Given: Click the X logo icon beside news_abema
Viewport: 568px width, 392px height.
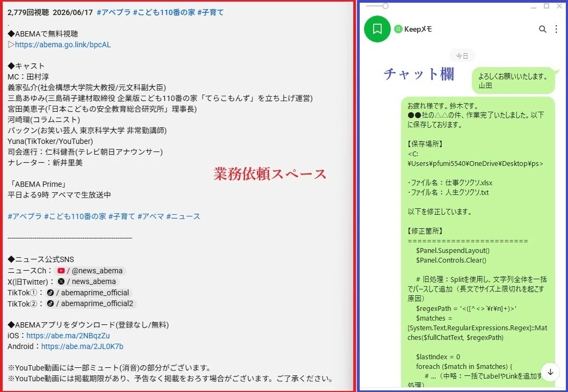Looking at the screenshot, I should 61,281.
